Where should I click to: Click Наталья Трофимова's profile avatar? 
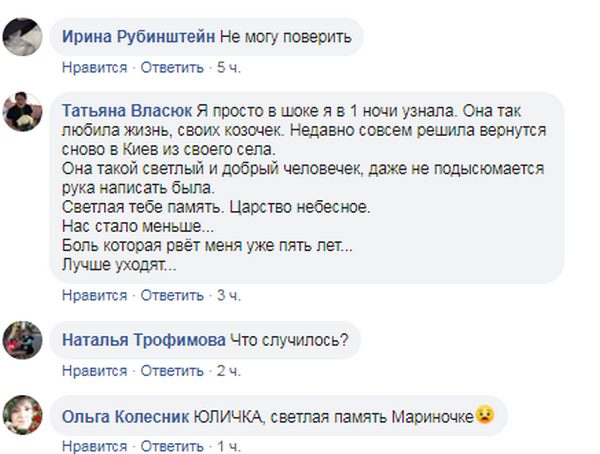[22, 339]
